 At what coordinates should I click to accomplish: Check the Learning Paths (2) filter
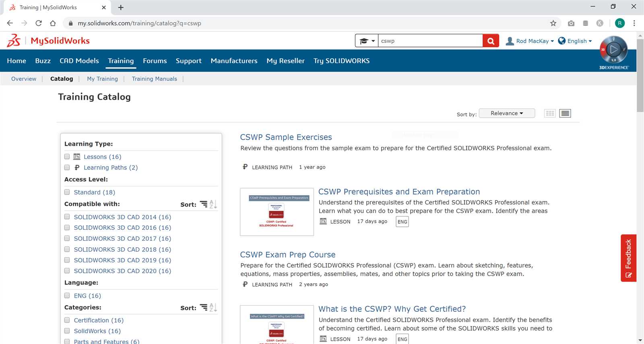click(67, 167)
